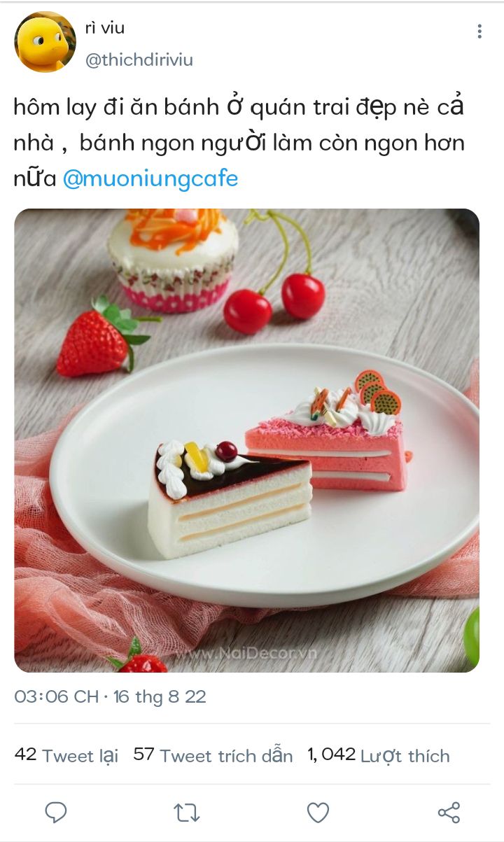Tap the chocolate-topped cake slice in the photo
The width and height of the screenshot is (504, 842).
point(230,498)
